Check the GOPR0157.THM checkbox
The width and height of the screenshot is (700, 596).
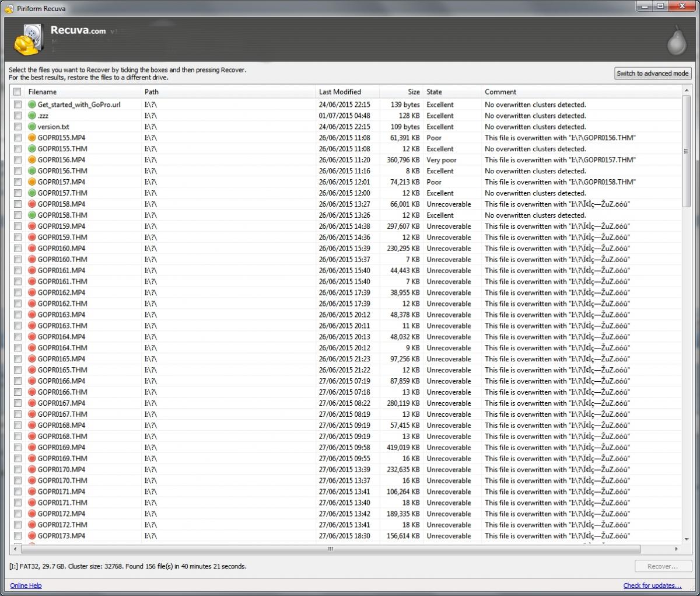(17, 193)
